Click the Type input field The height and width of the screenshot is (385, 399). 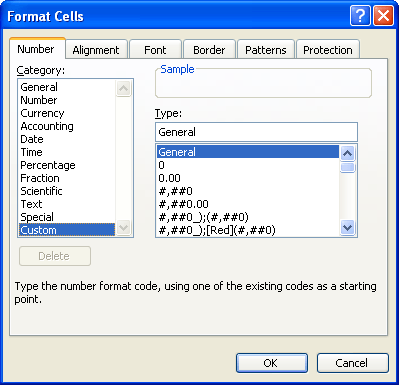[x=256, y=132]
